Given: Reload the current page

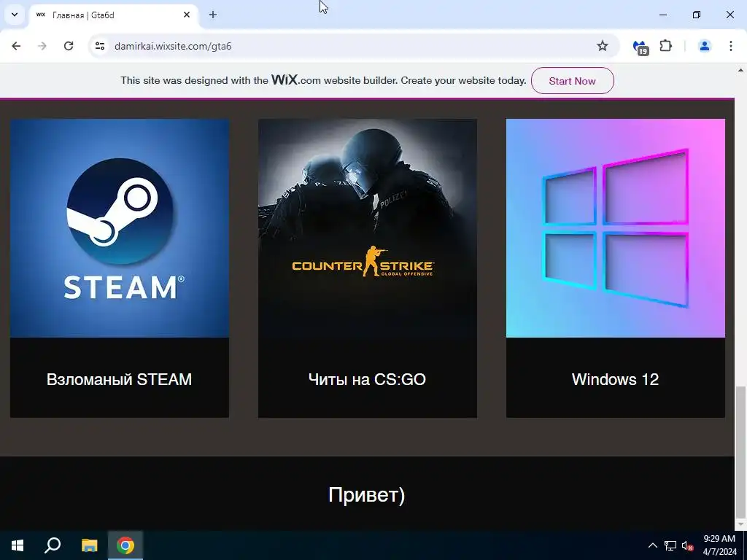Looking at the screenshot, I should tap(69, 46).
